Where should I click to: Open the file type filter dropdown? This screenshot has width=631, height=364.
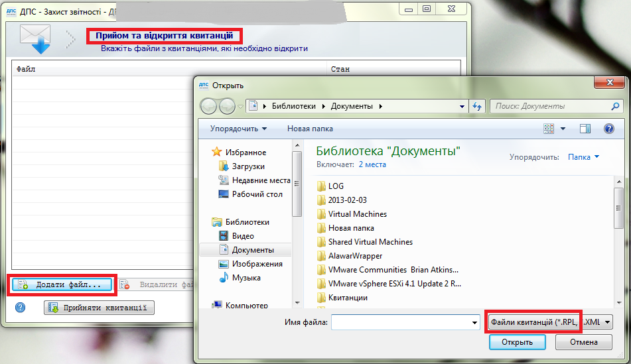549,322
